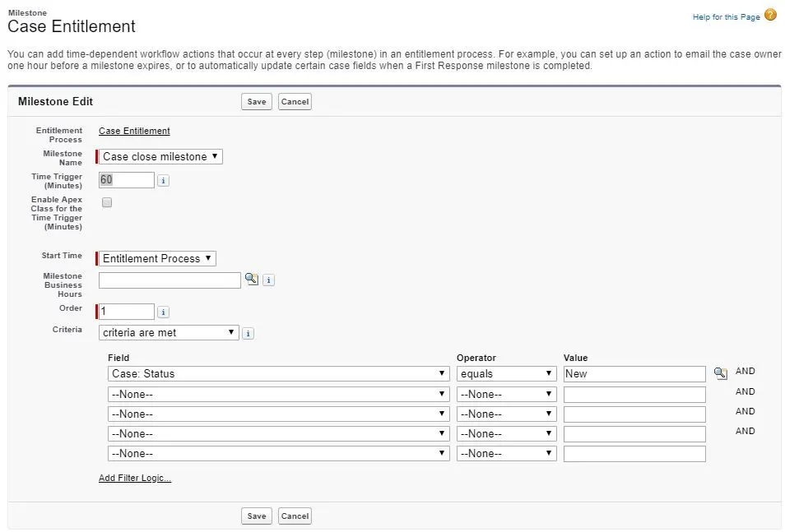The height and width of the screenshot is (532, 785).
Task: Click the 'Value' column header
Action: [x=576, y=358]
